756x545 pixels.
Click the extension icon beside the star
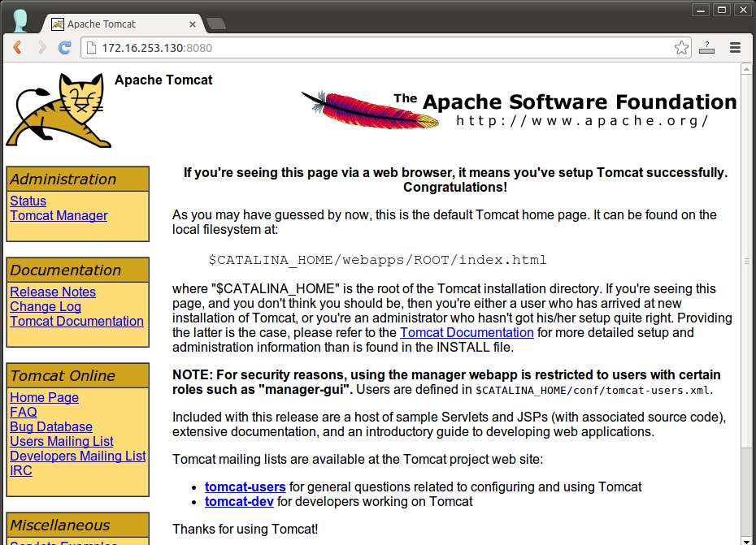pyautogui.click(x=707, y=48)
